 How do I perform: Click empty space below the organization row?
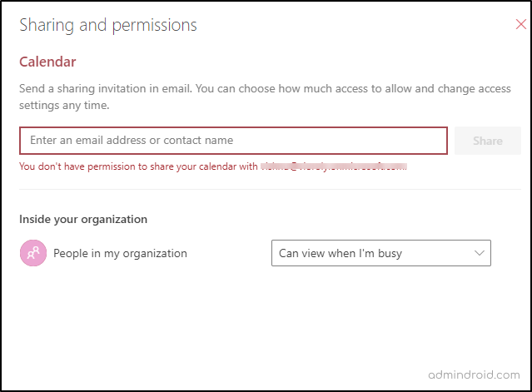point(266,325)
